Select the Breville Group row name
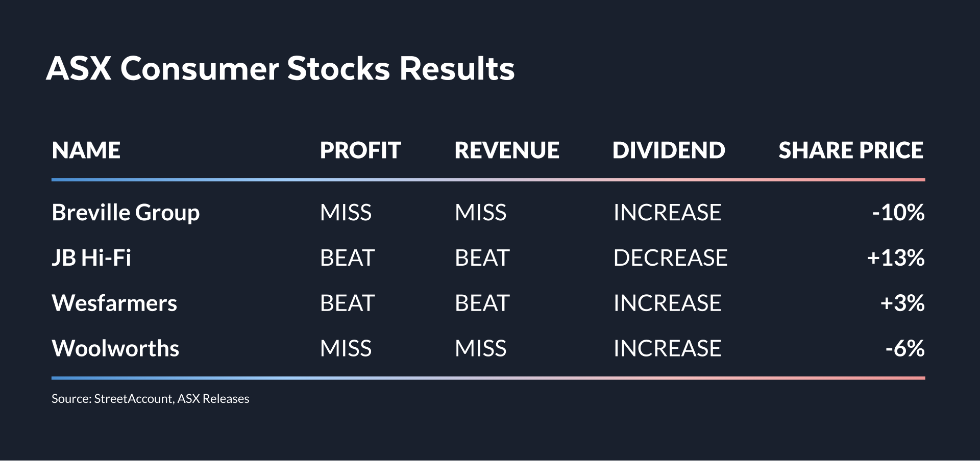The height and width of the screenshot is (461, 980). point(126,213)
